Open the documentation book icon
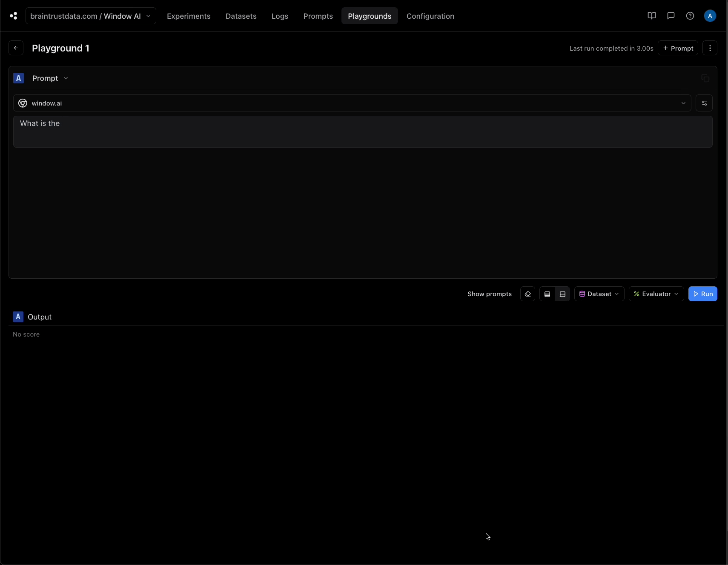728x565 pixels. coord(652,16)
